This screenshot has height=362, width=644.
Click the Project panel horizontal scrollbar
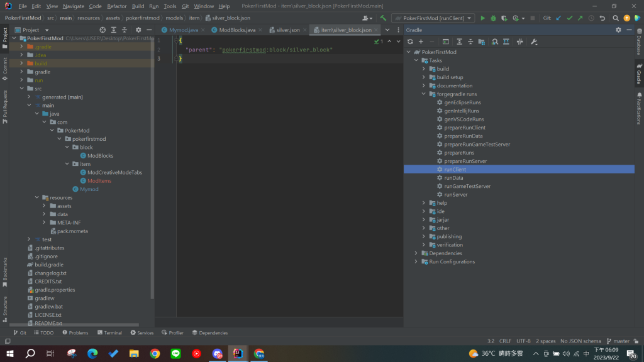(74, 325)
